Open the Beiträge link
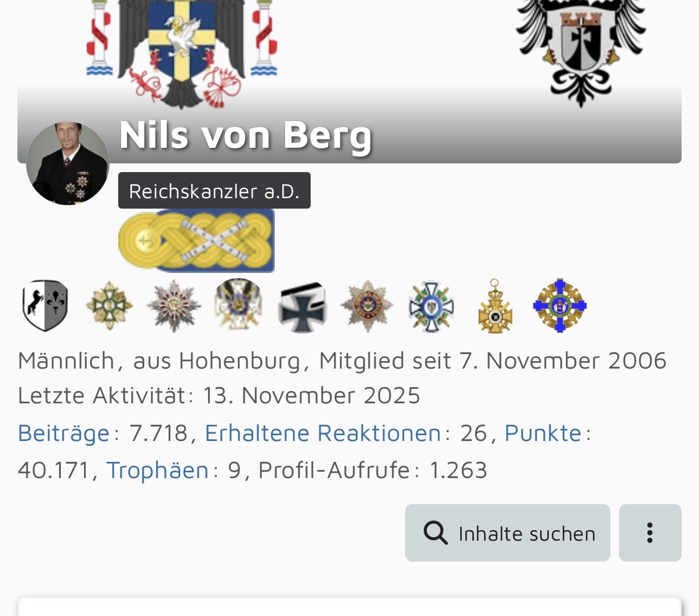The width and height of the screenshot is (699, 616). pos(64,433)
